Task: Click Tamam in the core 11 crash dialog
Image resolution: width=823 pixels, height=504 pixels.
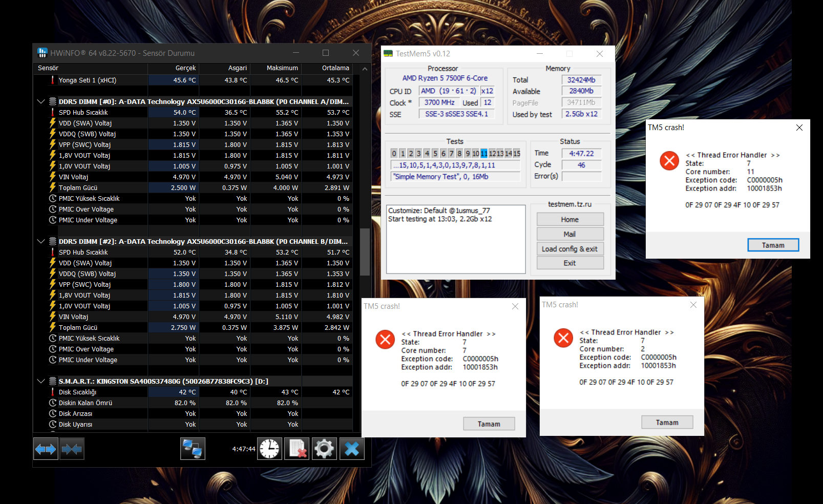Action: (773, 245)
